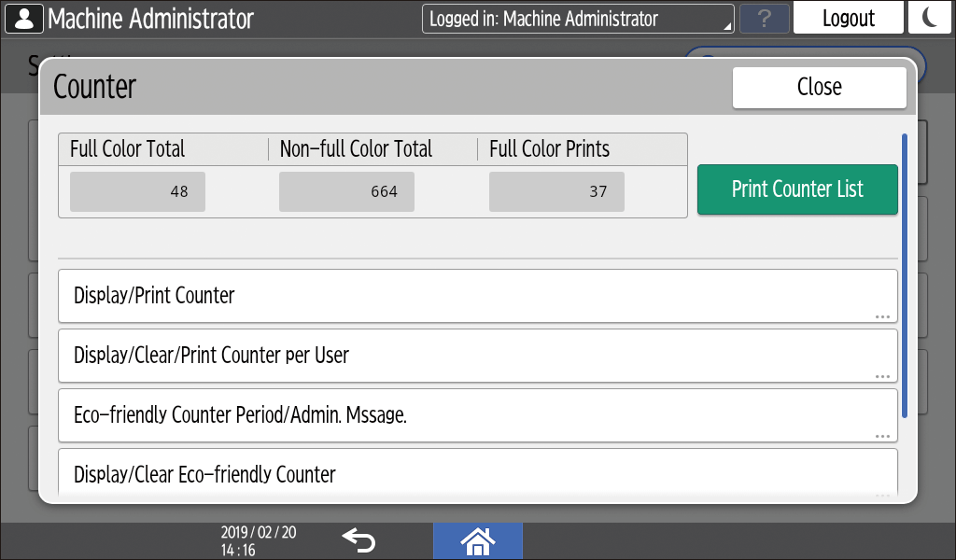Open Display/Clear Eco-friendly Counter
956x560 pixels.
477,472
